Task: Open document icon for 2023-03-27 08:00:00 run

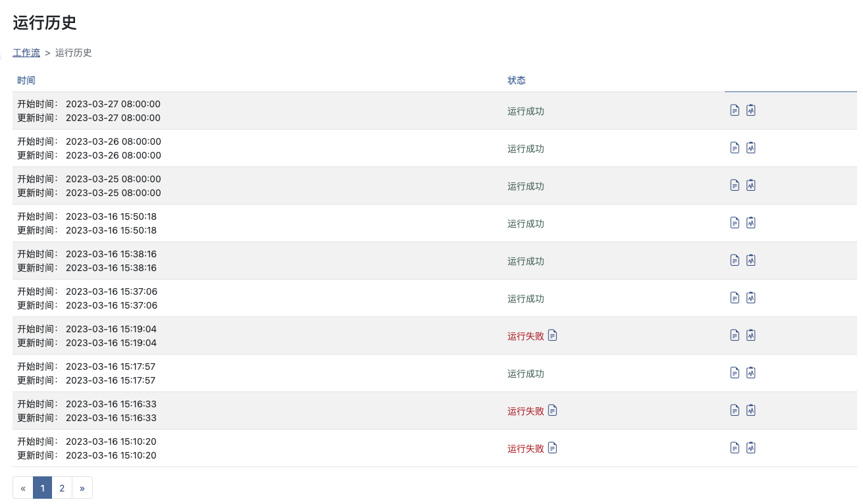Action: pos(735,110)
